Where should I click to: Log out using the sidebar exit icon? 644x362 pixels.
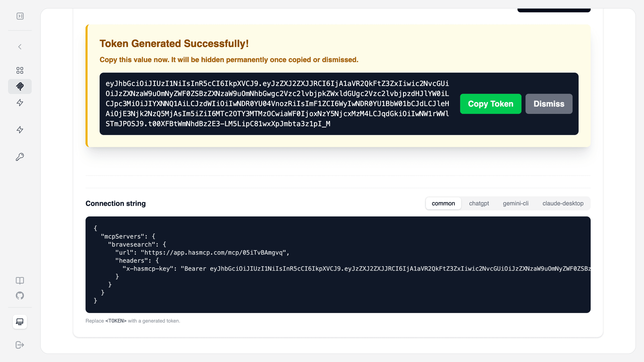(20, 345)
